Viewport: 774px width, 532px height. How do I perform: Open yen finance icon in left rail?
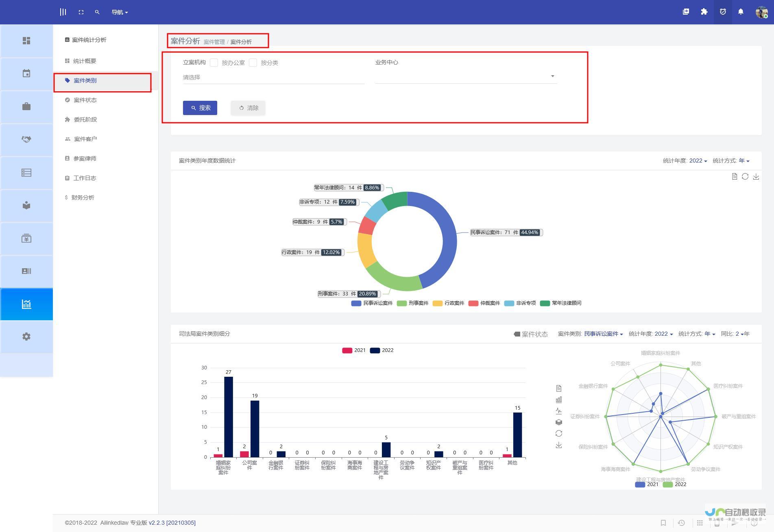(26, 238)
